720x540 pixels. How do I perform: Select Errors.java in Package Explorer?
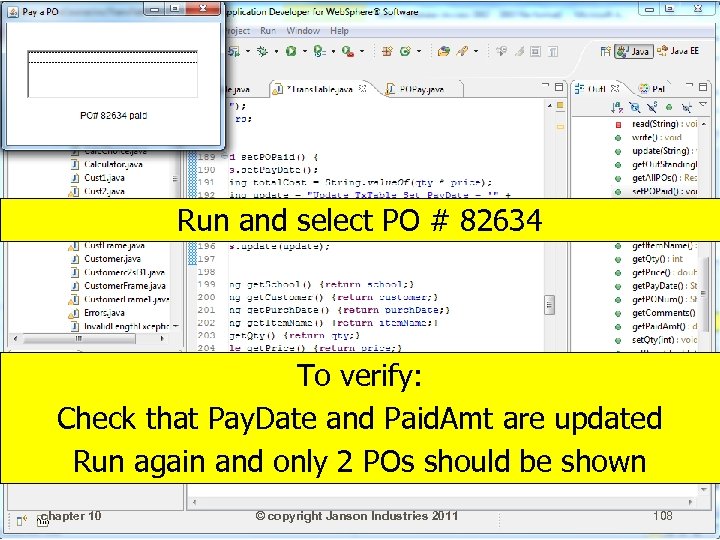104,313
